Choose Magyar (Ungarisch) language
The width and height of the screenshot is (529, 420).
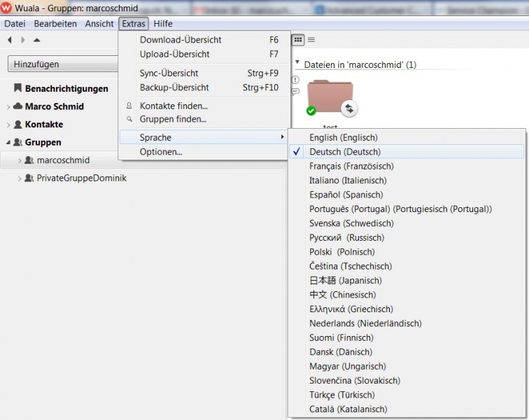[407, 366]
